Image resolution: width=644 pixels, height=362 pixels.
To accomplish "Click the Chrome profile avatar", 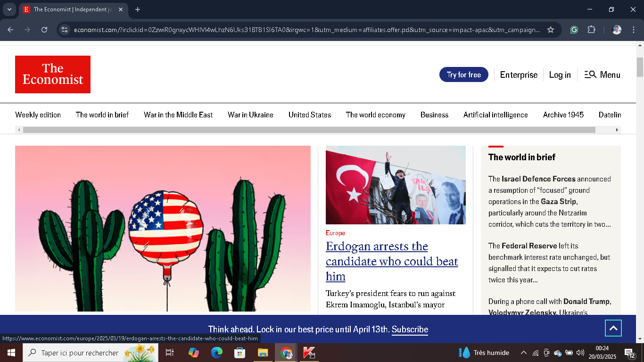I will pyautogui.click(x=616, y=29).
